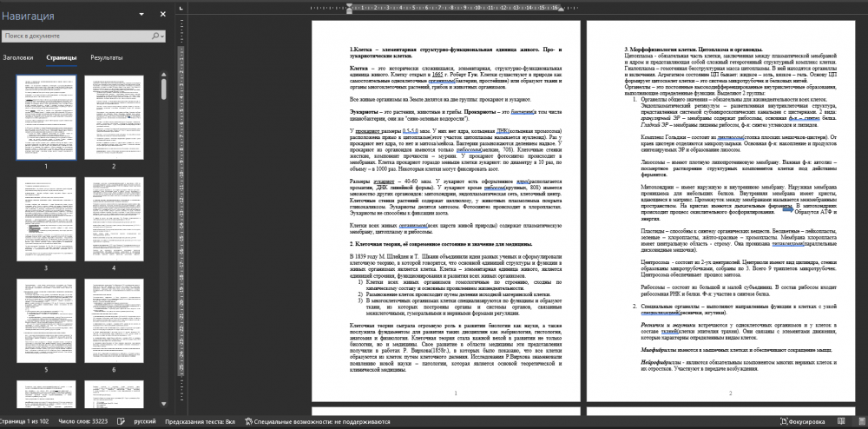
Task: Click the 'Навигация' pane title
Action: pos(28,16)
